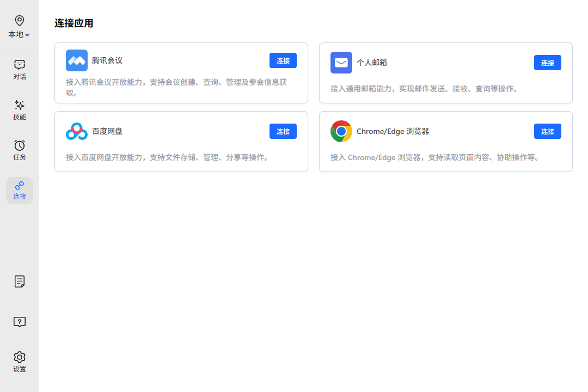
Task: Click the 连接应用 page heading
Action: [x=74, y=23]
